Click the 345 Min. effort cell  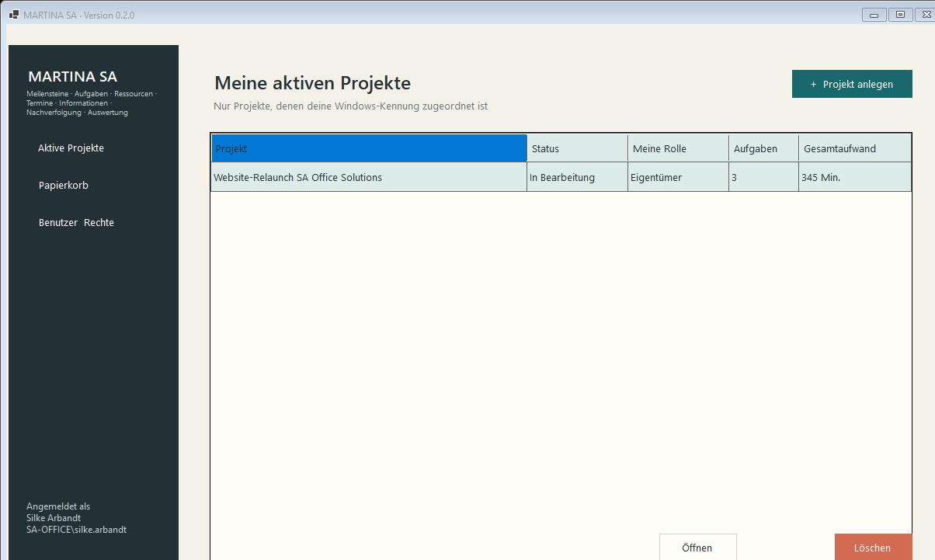point(854,177)
